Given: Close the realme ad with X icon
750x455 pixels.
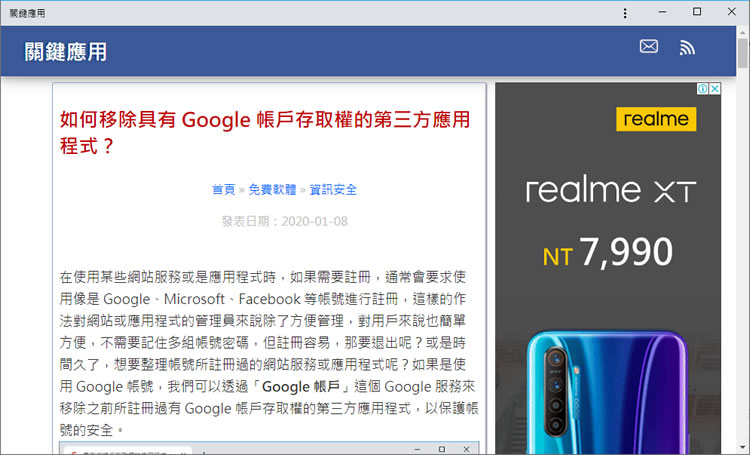Looking at the screenshot, I should [x=714, y=89].
